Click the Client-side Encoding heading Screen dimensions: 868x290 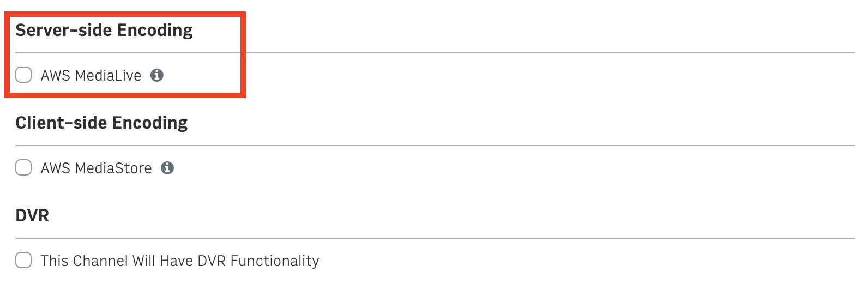tap(101, 123)
